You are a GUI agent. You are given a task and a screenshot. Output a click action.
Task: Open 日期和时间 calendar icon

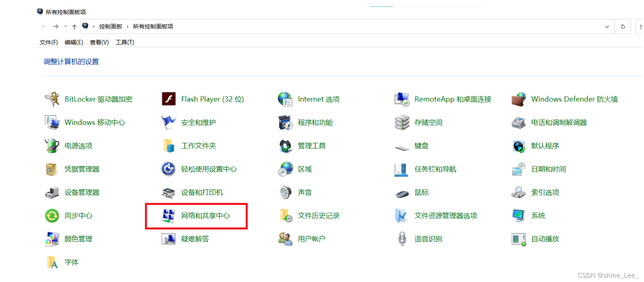tap(518, 169)
